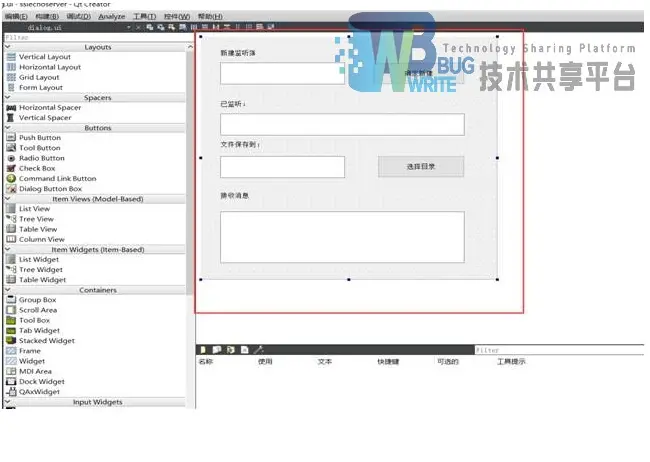This screenshot has width=650, height=462.
Task: Open the 编辑(E) menu
Action: pos(16,16)
